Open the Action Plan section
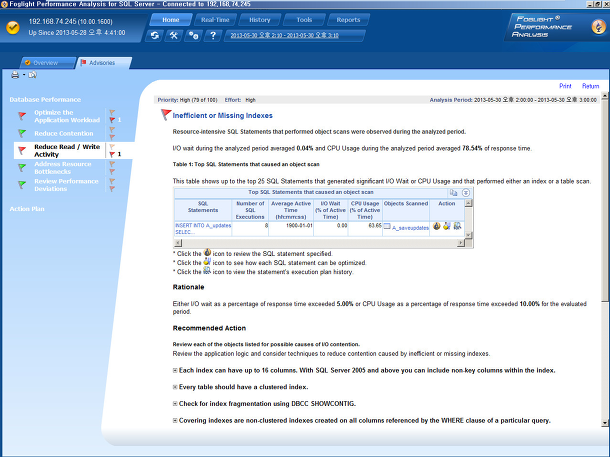610x457 pixels. click(27, 209)
